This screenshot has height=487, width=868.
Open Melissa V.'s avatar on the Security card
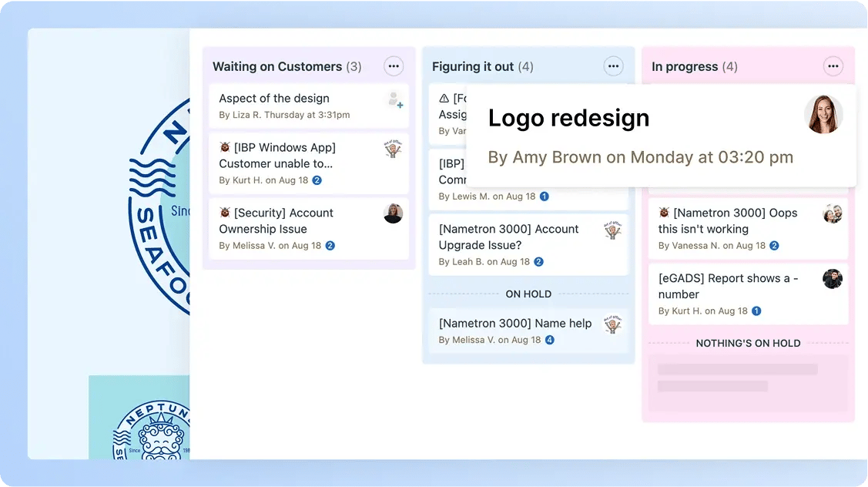(x=393, y=213)
